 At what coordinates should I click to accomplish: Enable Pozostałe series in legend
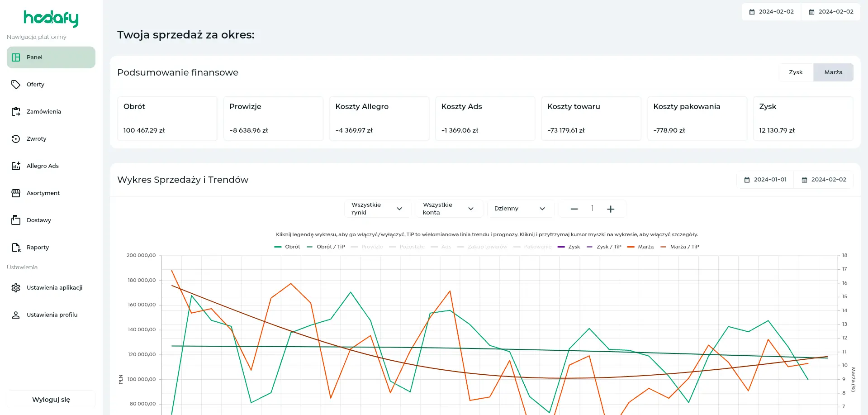pyautogui.click(x=407, y=247)
